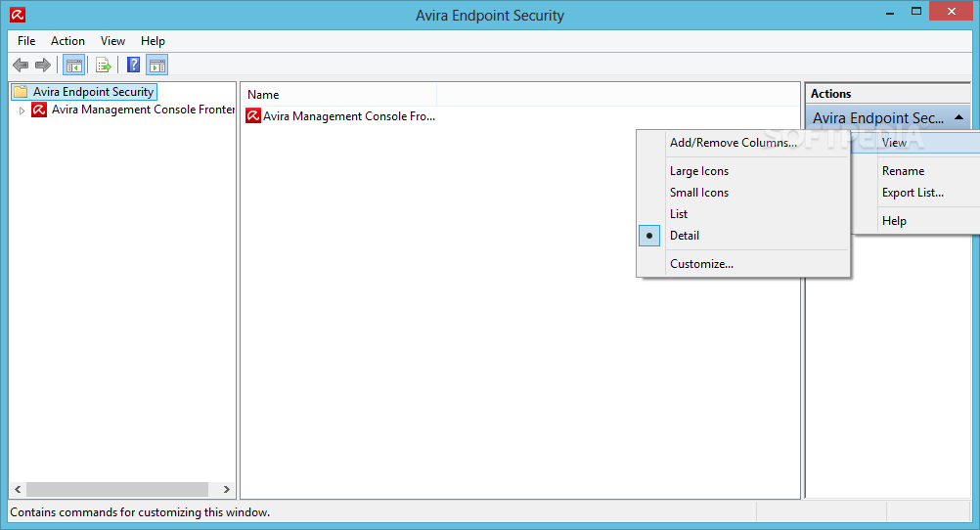Image resolution: width=980 pixels, height=530 pixels.
Task: Toggle the Show/Hide Console Tree icon
Action: (x=73, y=65)
